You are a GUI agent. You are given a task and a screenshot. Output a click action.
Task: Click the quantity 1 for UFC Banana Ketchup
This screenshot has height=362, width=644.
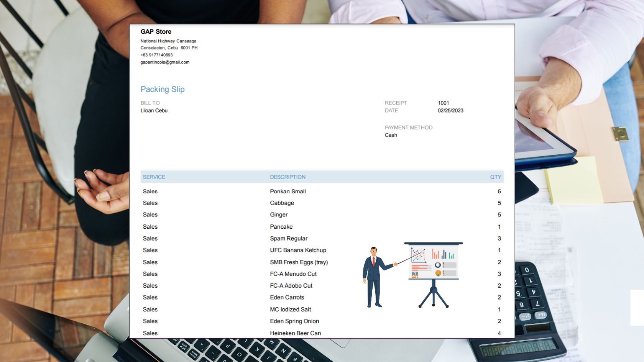click(499, 250)
